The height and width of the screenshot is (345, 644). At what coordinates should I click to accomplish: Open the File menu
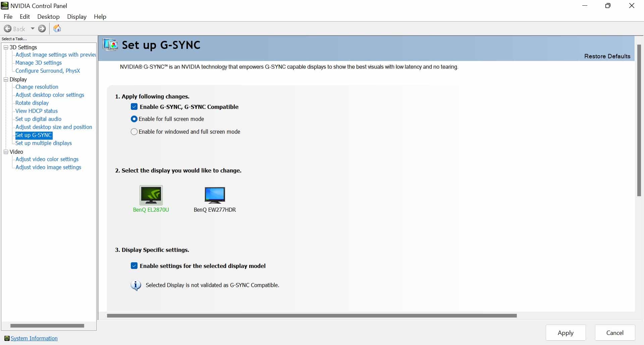[x=8, y=16]
